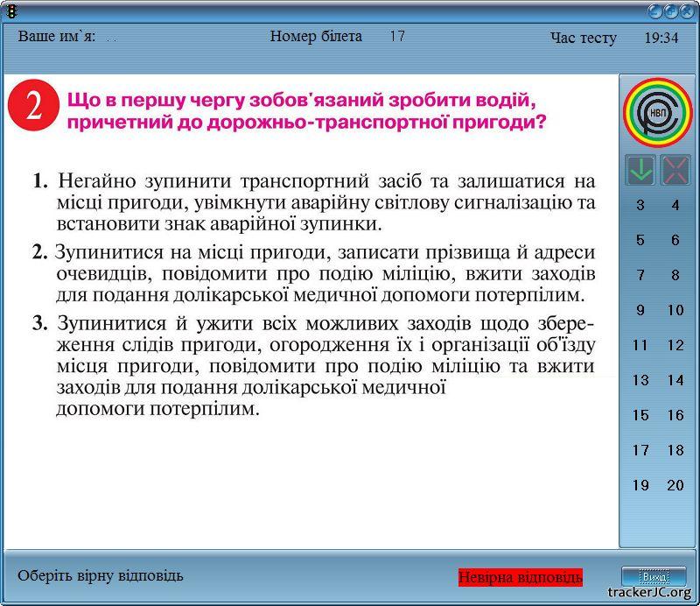700x606 pixels.
Task: Pick answer 3 about preserving accident traces
Action: (313, 365)
